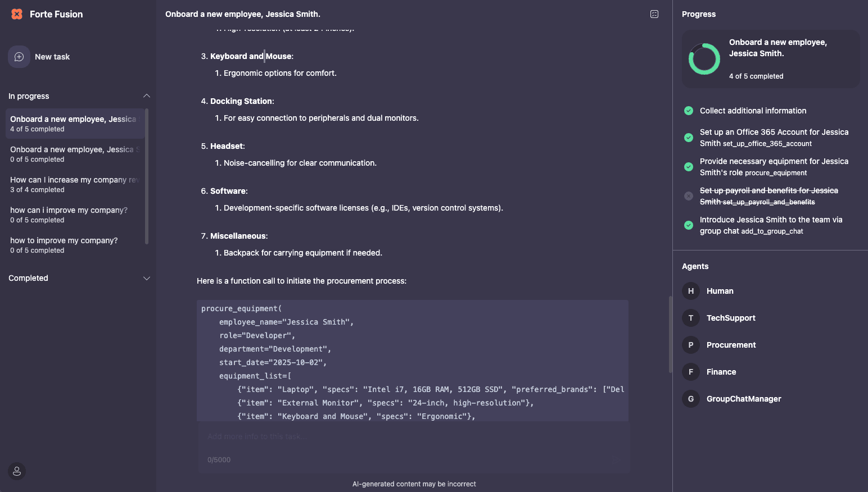Collapse the 'In progress' section
868x492 pixels.
146,95
